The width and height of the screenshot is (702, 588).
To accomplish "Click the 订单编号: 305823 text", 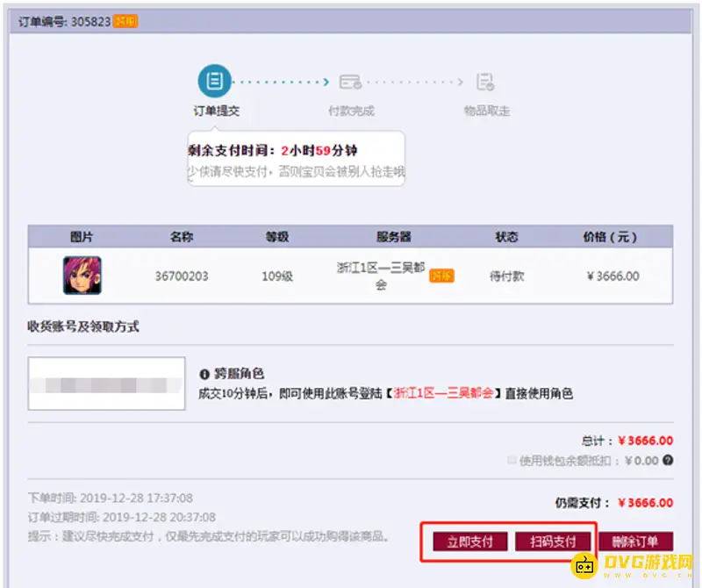I will click(x=64, y=21).
